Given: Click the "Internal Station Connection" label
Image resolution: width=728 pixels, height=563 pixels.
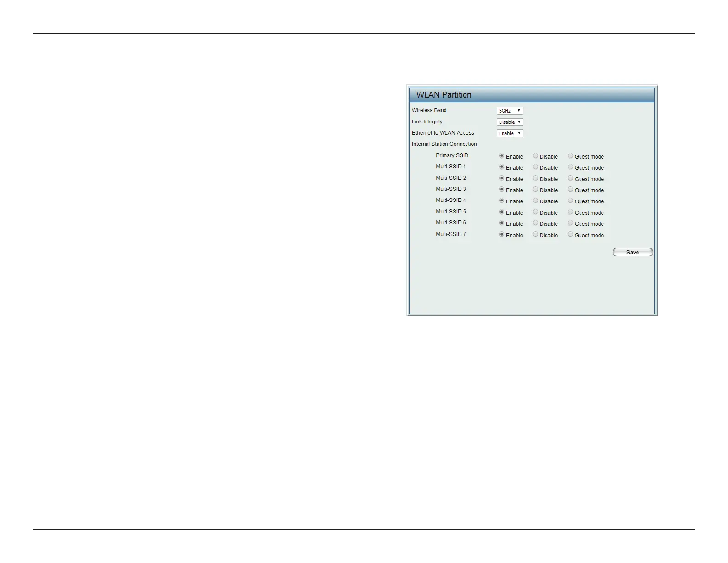Looking at the screenshot, I should [444, 144].
